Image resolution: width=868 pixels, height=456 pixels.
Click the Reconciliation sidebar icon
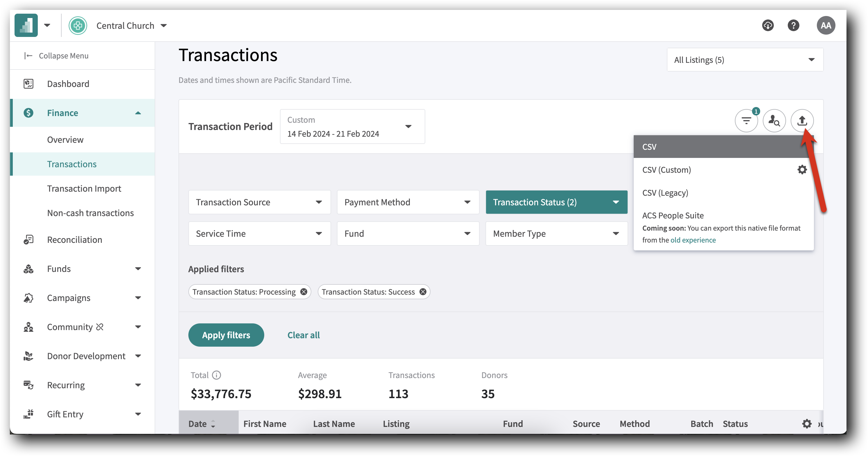tap(28, 239)
